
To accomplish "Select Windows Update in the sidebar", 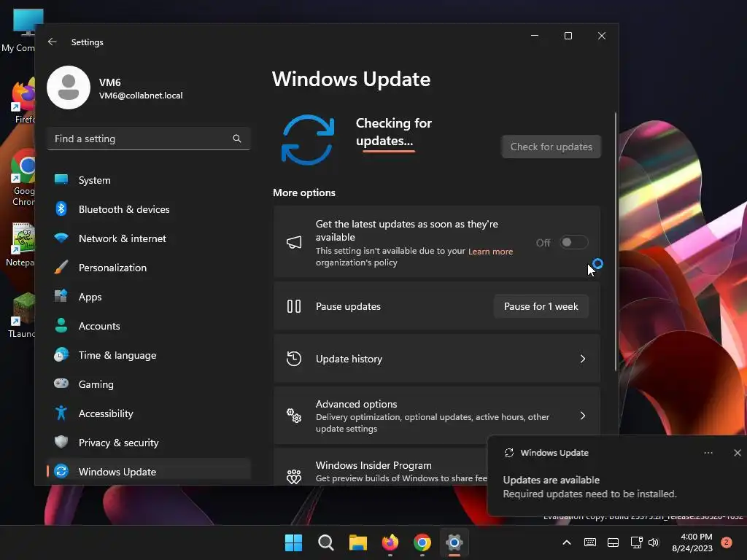I will (149, 472).
